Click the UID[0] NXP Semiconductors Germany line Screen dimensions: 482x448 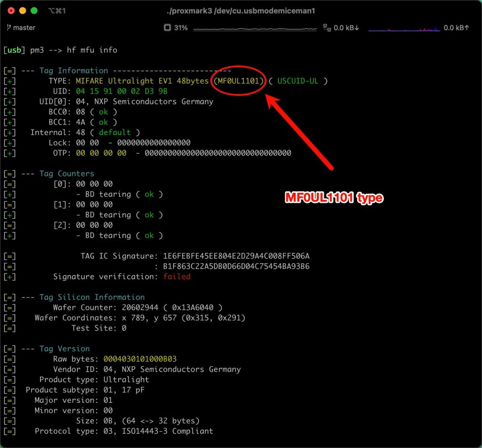pos(126,101)
